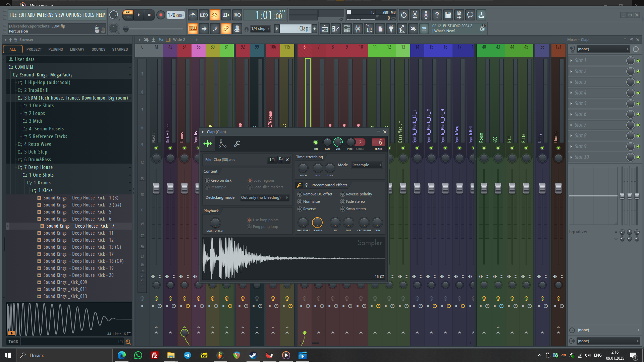644x362 pixels.
Task: Toggle the link to controller icon
Action: (x=226, y=29)
